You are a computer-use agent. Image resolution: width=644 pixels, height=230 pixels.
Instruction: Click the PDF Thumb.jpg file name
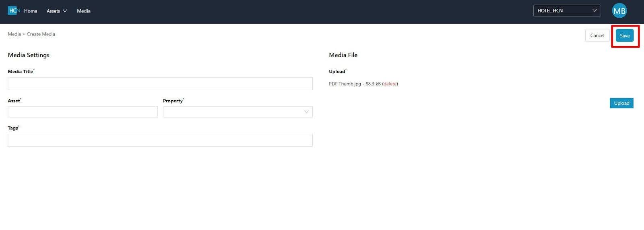(345, 84)
